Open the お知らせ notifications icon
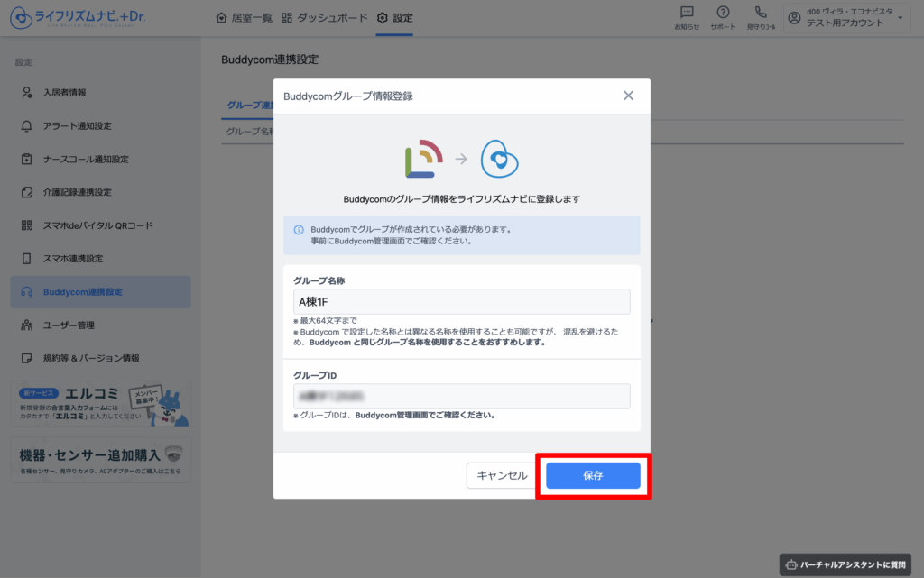The width and height of the screenshot is (924, 578). coord(687,18)
